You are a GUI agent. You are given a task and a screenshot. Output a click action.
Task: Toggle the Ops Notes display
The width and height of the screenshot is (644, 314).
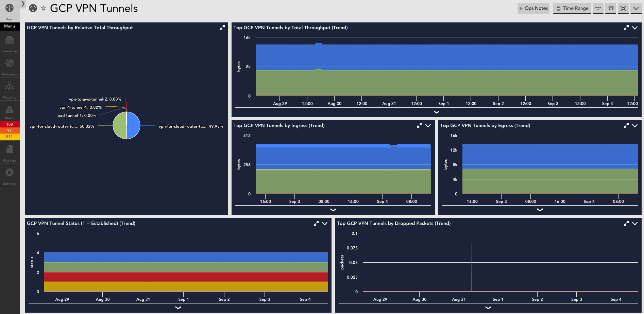(533, 8)
